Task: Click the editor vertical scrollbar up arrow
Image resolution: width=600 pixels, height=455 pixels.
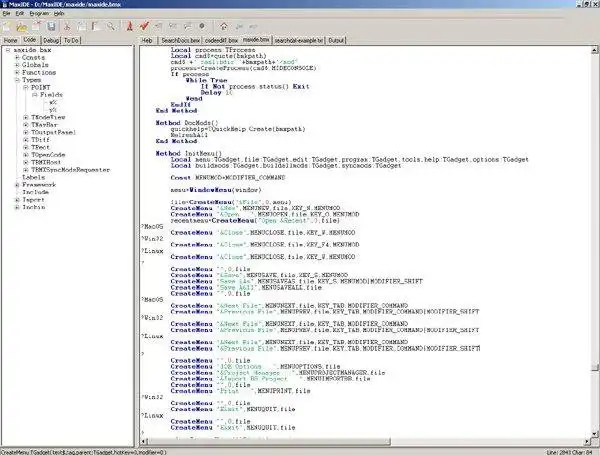Action: click(595, 50)
